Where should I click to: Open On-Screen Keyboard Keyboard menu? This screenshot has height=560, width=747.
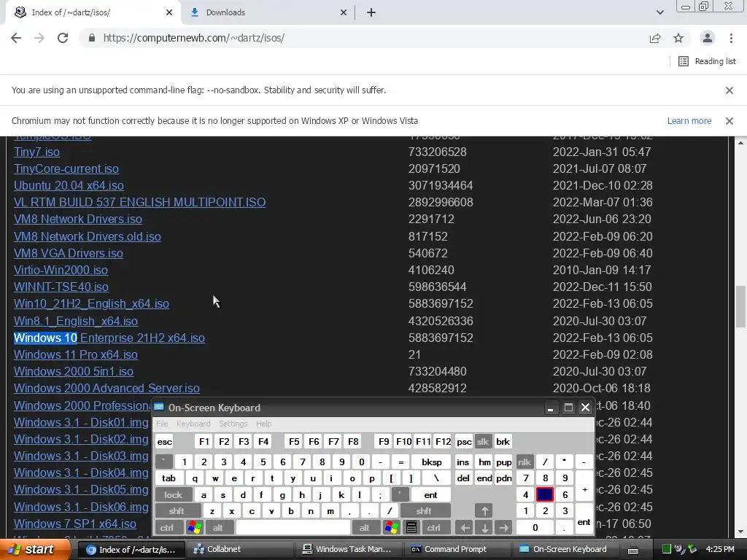193,424
